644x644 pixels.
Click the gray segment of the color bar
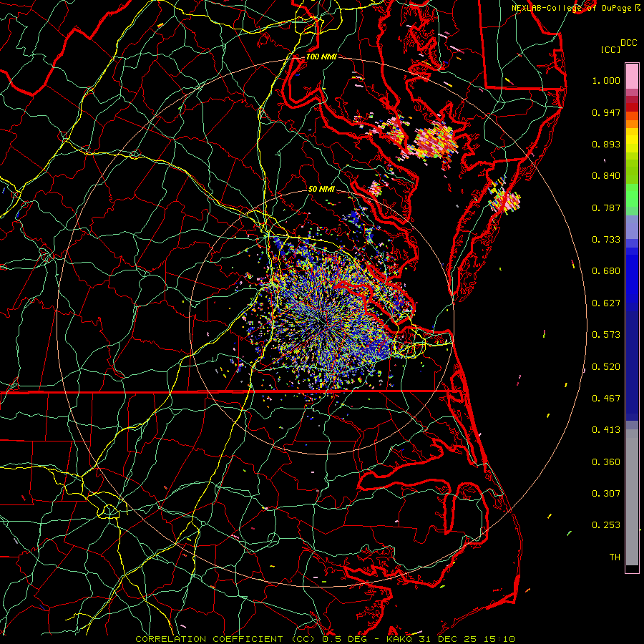632,497
